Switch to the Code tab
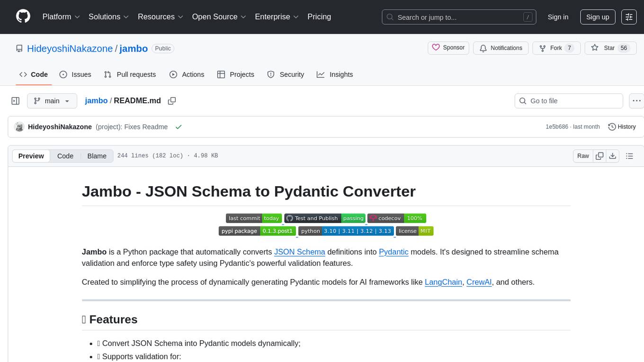The width and height of the screenshot is (644, 362). (34, 74)
